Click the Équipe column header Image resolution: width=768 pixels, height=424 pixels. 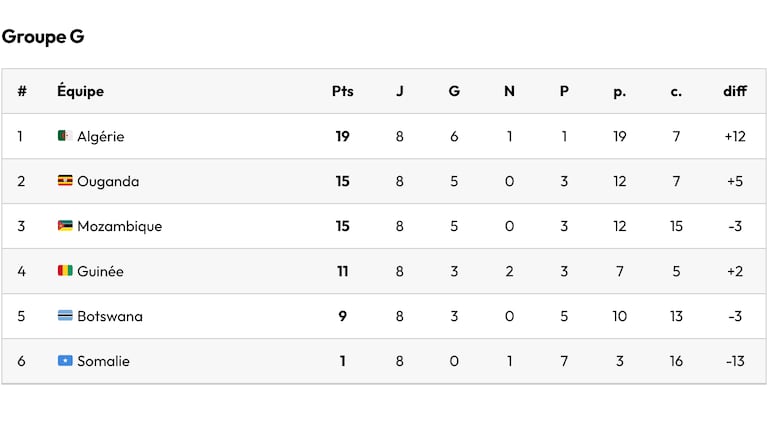80,91
